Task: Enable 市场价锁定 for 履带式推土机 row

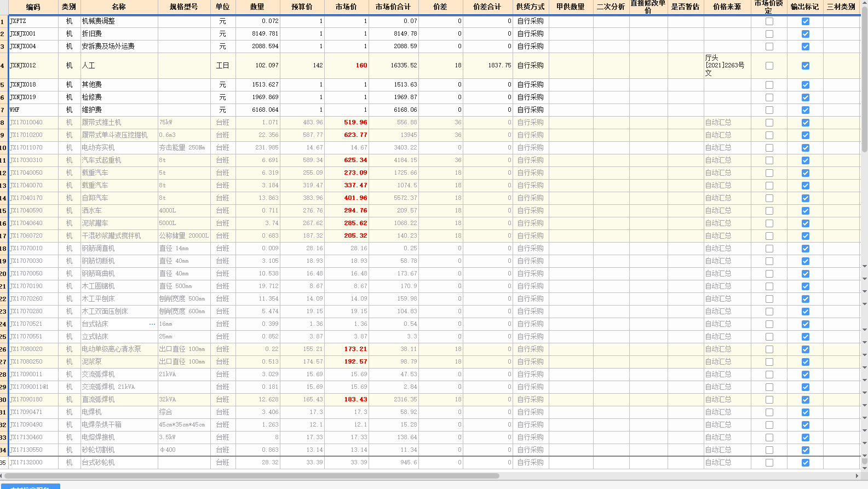Action: point(769,123)
